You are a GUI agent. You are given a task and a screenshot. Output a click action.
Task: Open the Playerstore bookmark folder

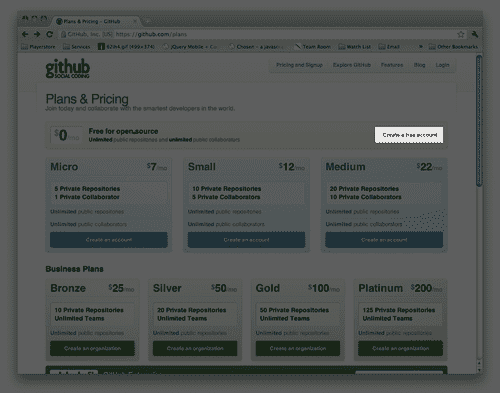tap(38, 47)
